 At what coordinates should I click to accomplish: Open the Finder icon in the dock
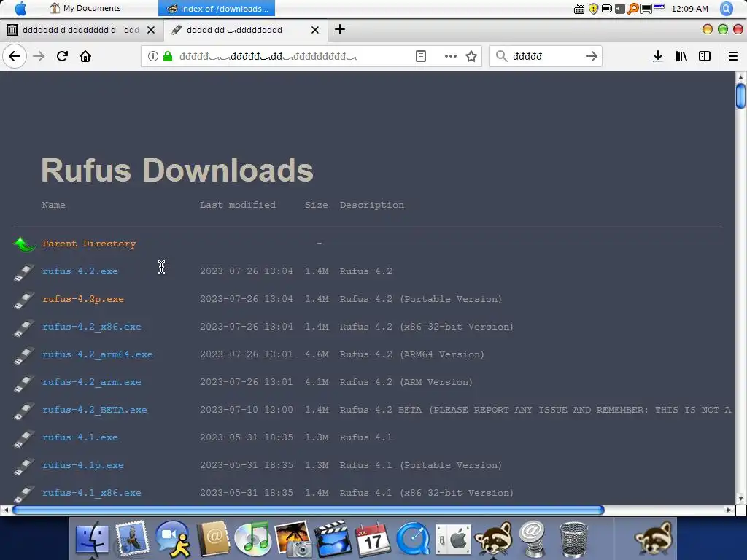pos(93,539)
